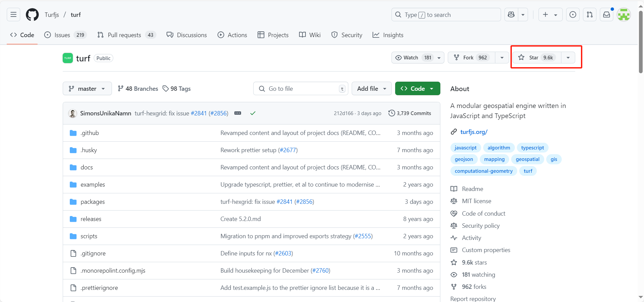Open Copilot chat icon
Screen dimensions: 644x302
[x=511, y=15]
